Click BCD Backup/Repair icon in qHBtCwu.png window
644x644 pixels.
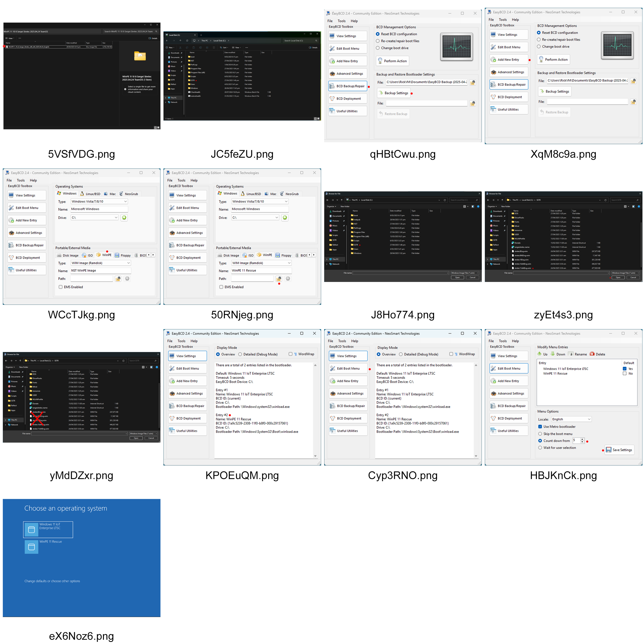(x=332, y=86)
